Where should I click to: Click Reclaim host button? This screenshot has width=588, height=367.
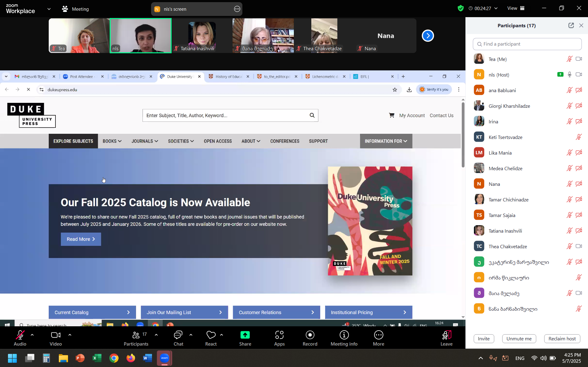click(x=562, y=339)
